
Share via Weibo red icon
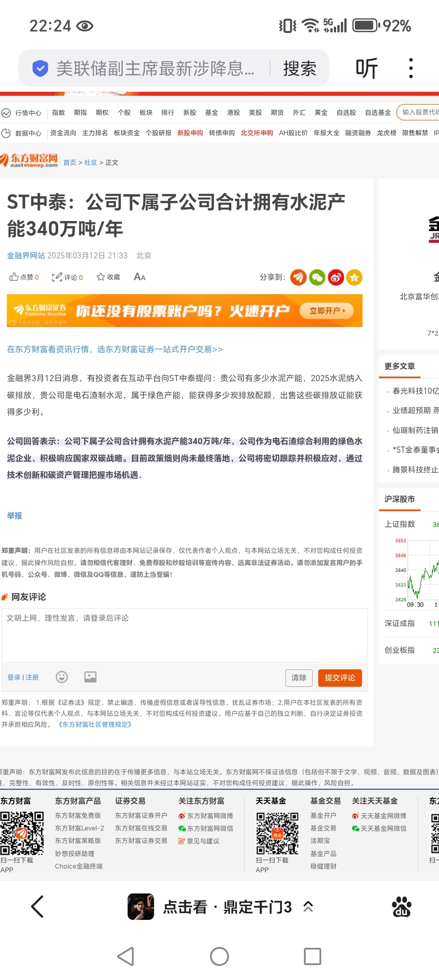point(336,278)
